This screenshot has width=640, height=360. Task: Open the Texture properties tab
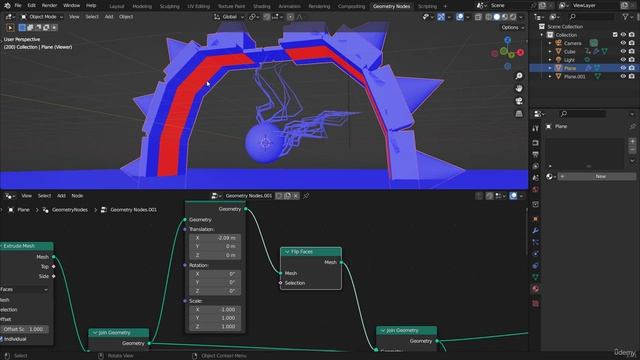(x=535, y=304)
